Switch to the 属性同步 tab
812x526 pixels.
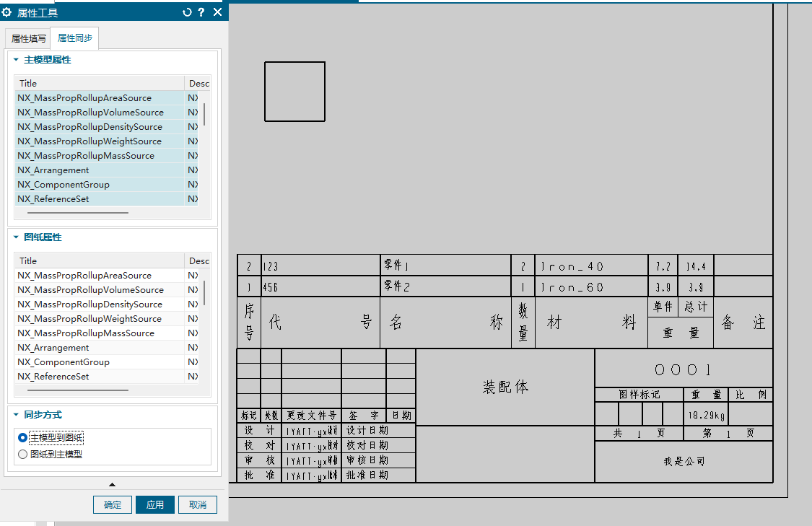pyautogui.click(x=74, y=38)
